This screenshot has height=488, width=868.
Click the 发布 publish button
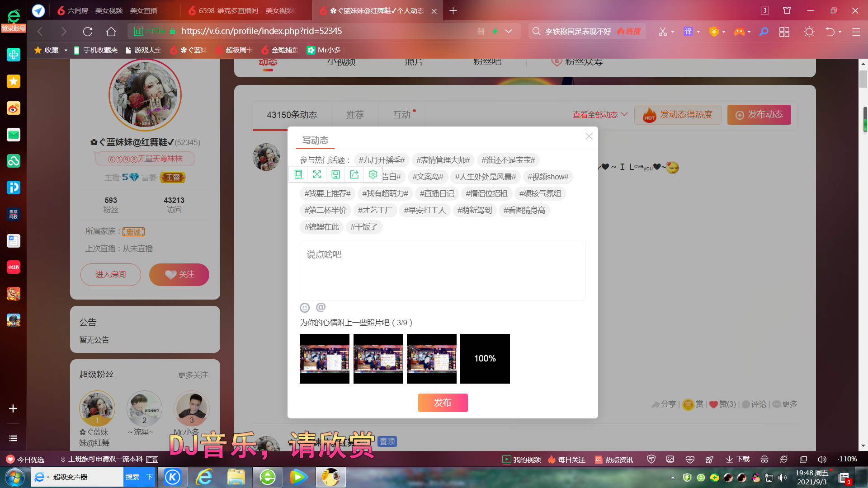click(x=443, y=403)
